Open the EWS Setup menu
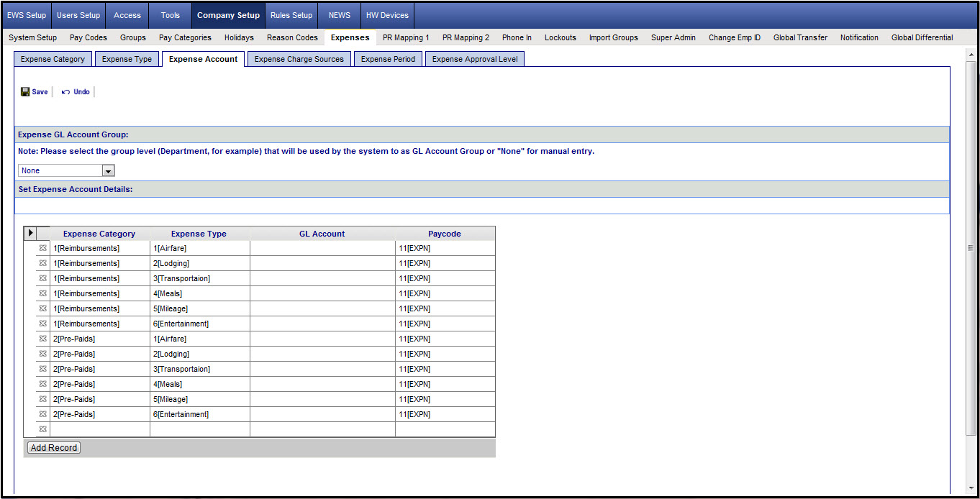Viewport: 980px width, 499px height. 27,15
